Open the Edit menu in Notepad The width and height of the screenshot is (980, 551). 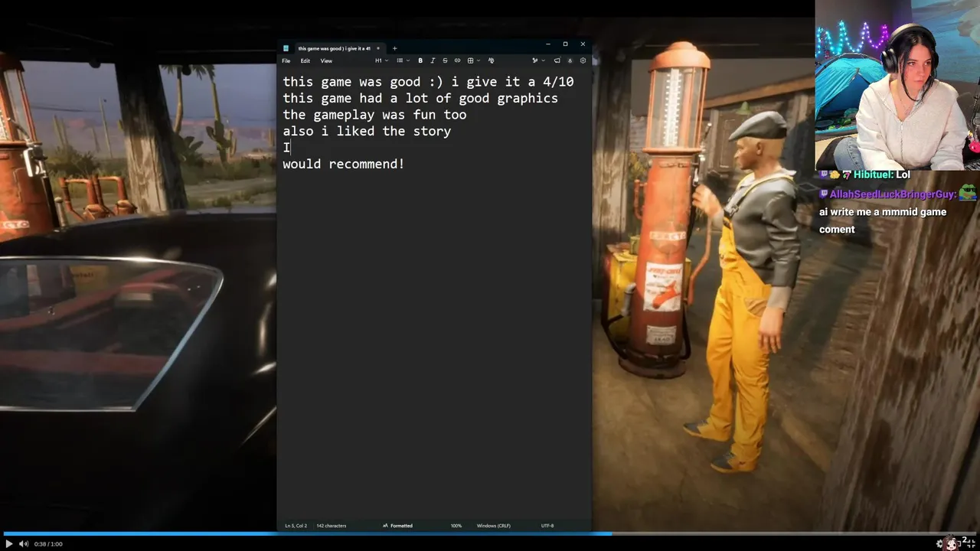[305, 60]
